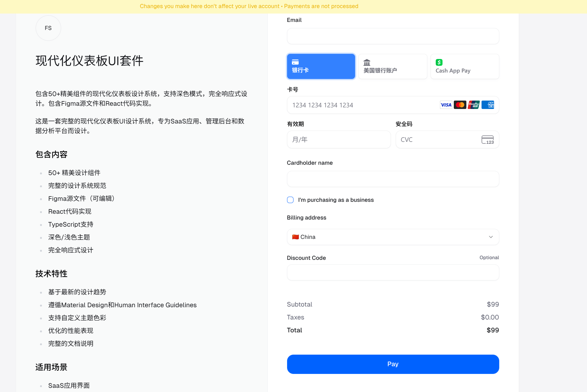Click the 月/年 expiry date field

tap(339, 140)
